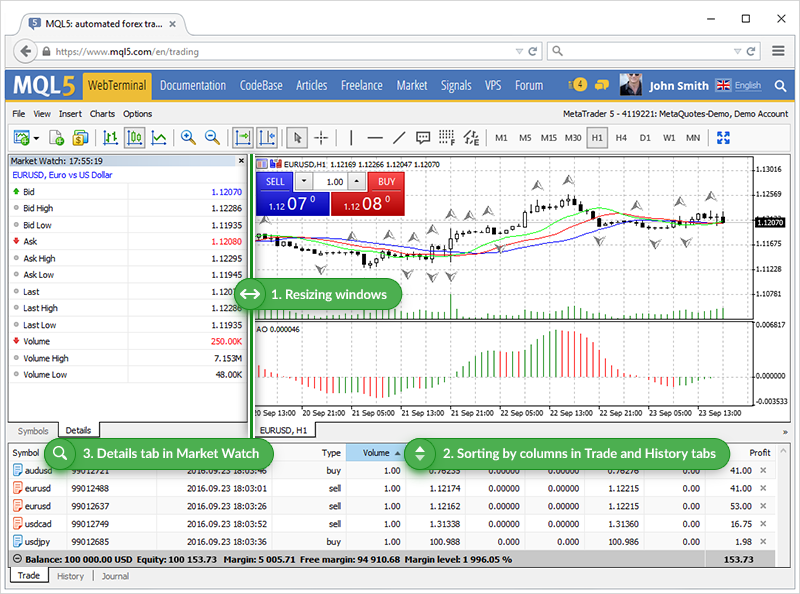Screen dimensions: 800x594
Task: Open lot size dropdown beside SELL button
Action: coord(304,181)
